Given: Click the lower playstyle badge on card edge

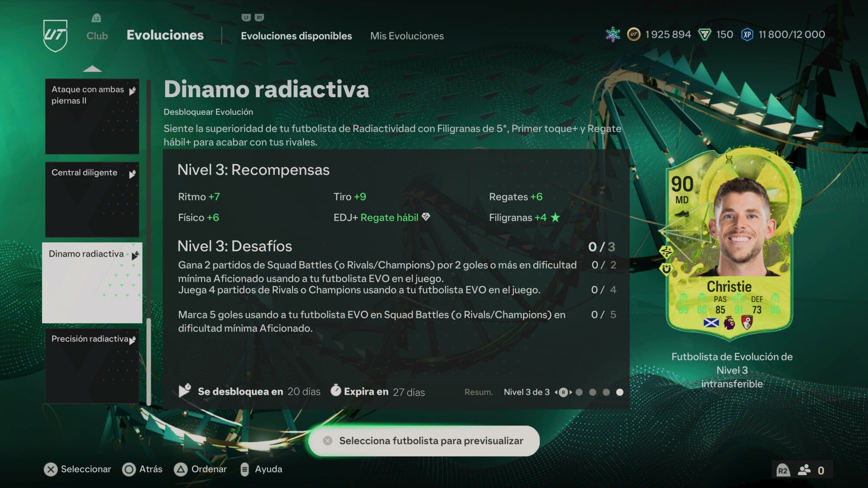Looking at the screenshot, I should tap(667, 269).
